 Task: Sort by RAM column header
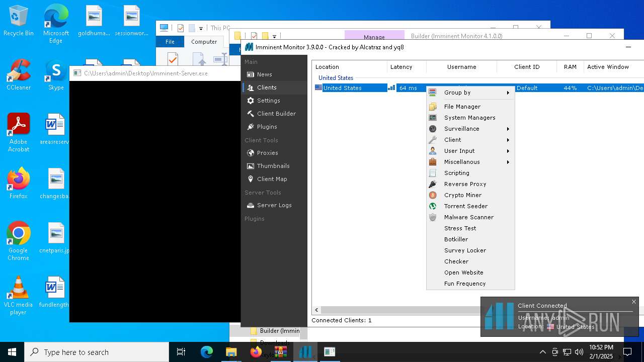point(570,67)
